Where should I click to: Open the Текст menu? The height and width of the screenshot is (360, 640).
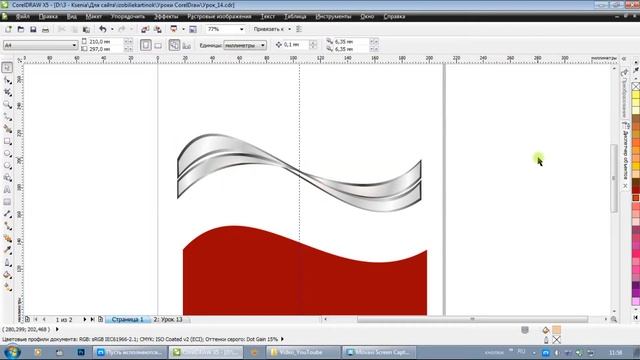[x=268, y=17]
